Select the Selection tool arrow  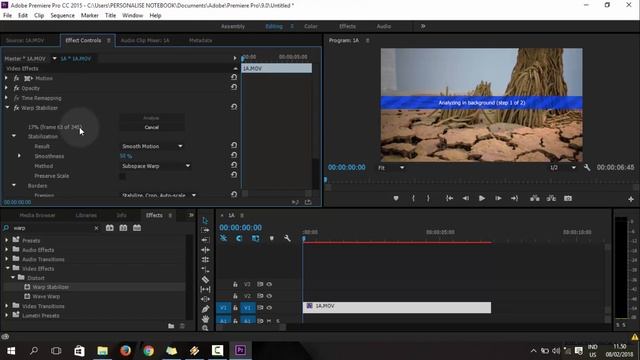[205, 220]
